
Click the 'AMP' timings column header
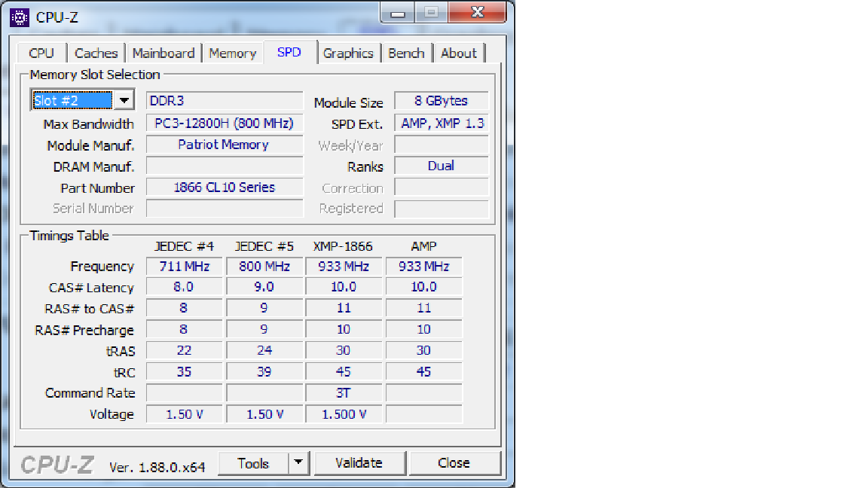[424, 246]
